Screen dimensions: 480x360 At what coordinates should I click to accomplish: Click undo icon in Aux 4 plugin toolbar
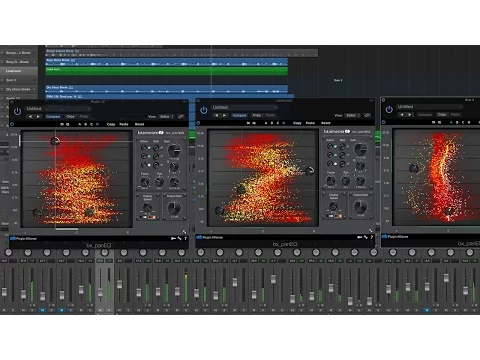click(x=434, y=122)
